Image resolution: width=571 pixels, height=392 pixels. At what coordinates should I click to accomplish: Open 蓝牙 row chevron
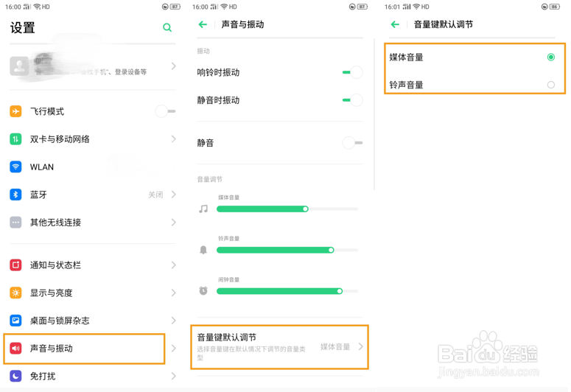(x=174, y=195)
